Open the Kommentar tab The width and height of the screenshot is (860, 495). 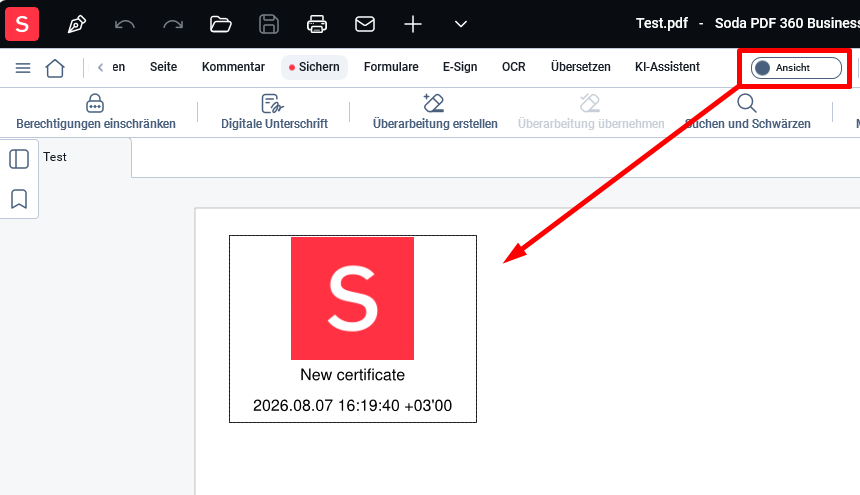point(233,67)
